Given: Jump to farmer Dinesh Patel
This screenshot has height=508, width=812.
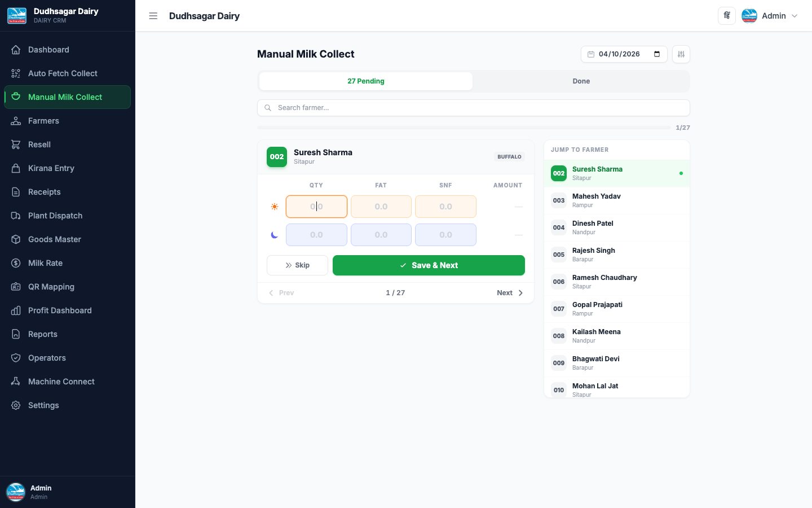Looking at the screenshot, I should click(x=617, y=227).
